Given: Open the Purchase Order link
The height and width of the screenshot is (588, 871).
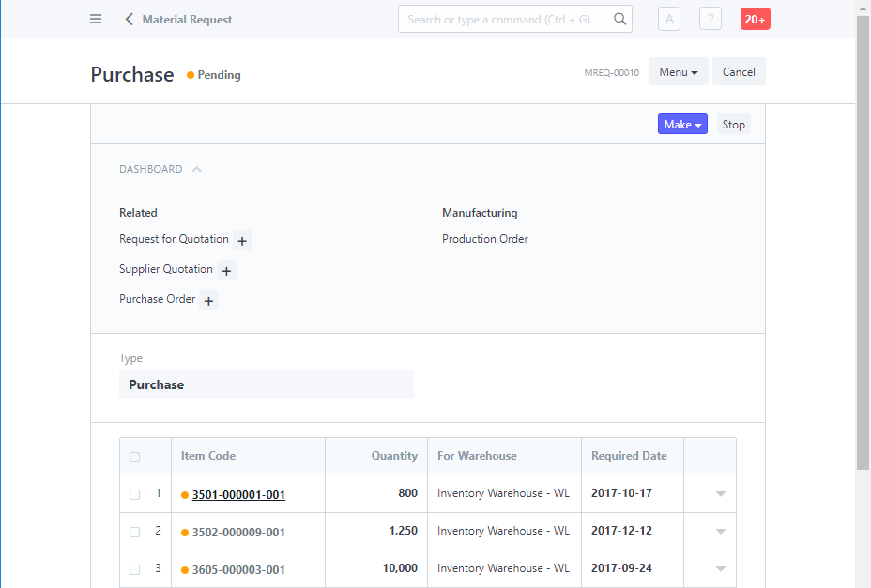Looking at the screenshot, I should pos(157,299).
